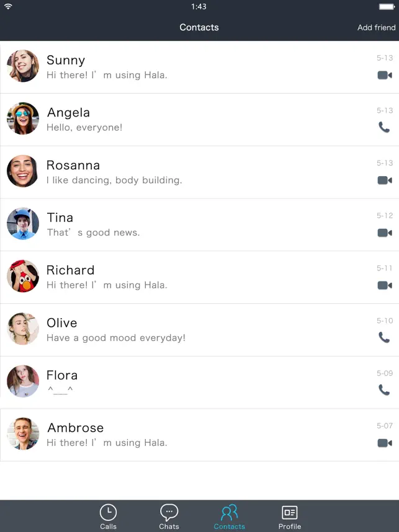Start video call with Rosanna
The width and height of the screenshot is (399, 532).
click(x=384, y=180)
